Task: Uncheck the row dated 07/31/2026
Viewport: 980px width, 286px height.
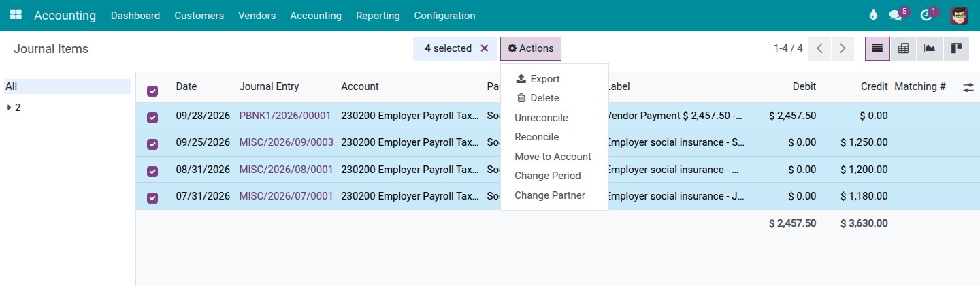Action: (x=152, y=197)
